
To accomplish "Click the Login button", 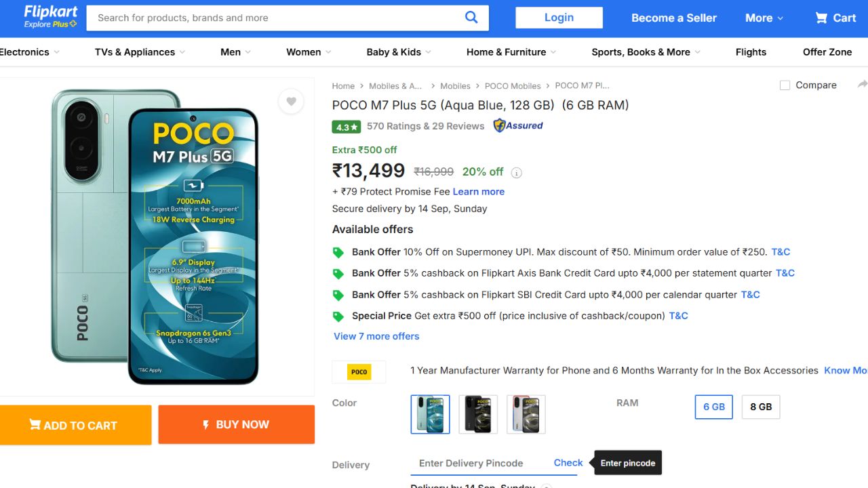I will tap(559, 18).
